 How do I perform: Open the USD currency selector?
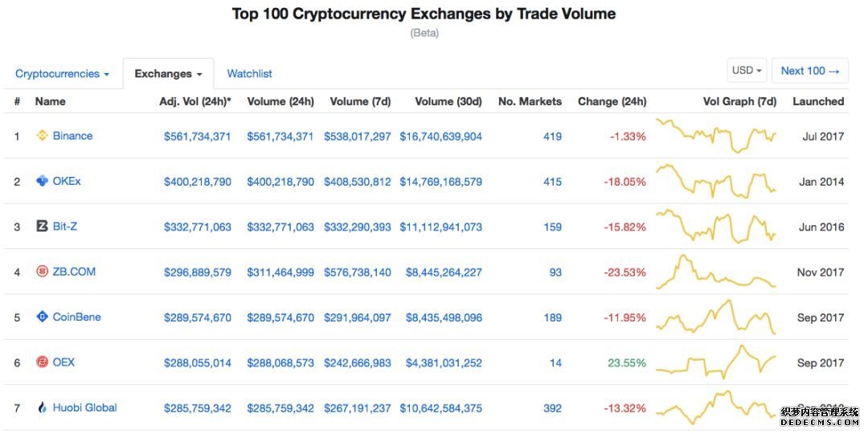point(747,71)
